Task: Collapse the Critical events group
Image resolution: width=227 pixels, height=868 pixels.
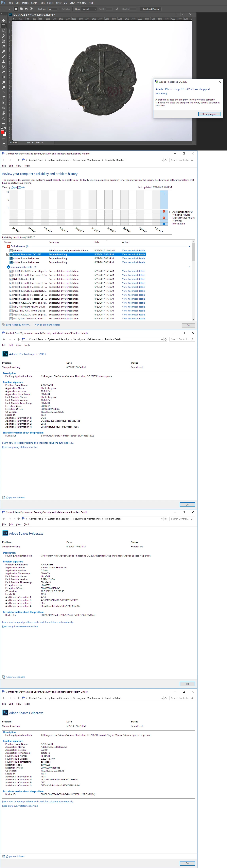Action: click(x=189, y=246)
